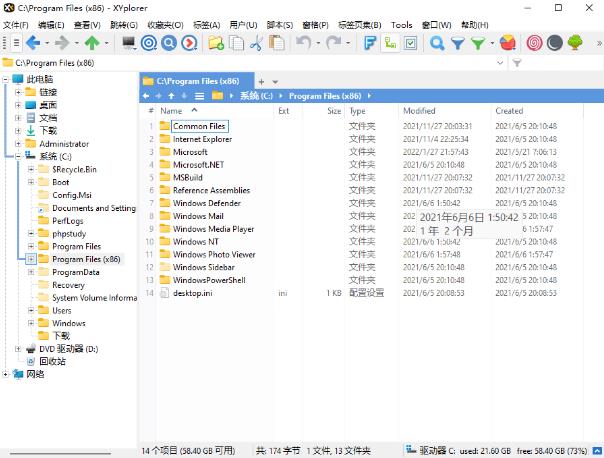Click the Cut scissors toolbar icon
The image size is (604, 458).
[256, 43]
